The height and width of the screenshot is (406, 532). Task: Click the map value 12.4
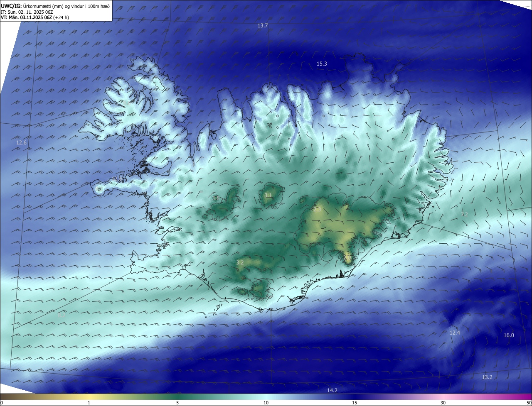pyautogui.click(x=455, y=333)
